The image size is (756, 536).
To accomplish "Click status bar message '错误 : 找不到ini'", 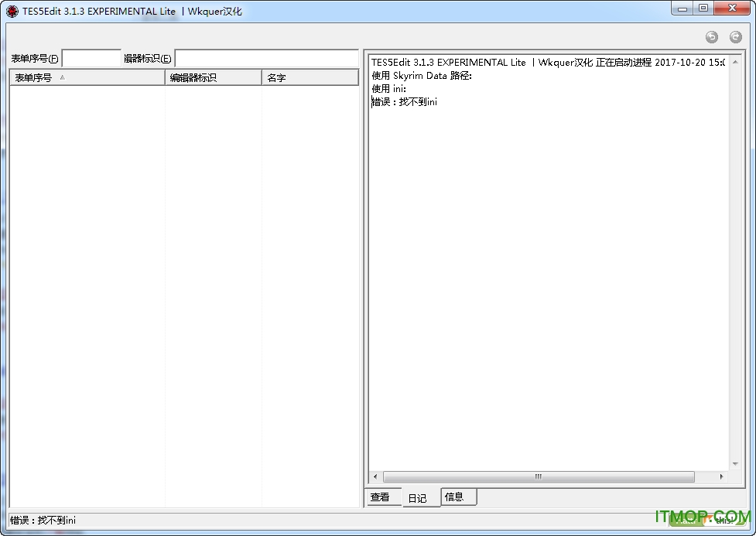I will [x=43, y=520].
